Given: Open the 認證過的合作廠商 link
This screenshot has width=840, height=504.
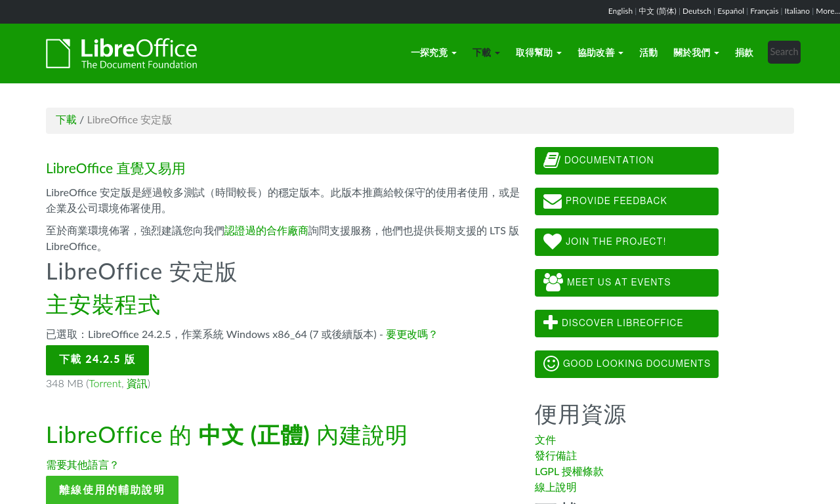Looking at the screenshot, I should [266, 231].
